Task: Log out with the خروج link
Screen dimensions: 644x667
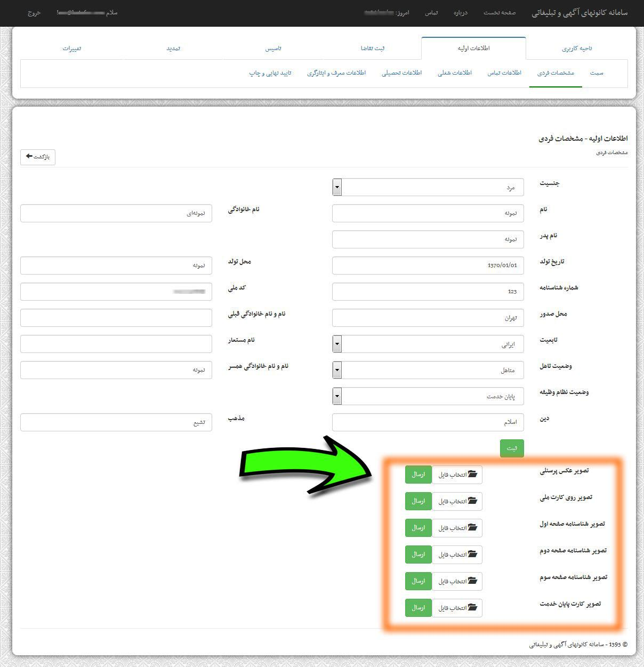Action: point(34,12)
